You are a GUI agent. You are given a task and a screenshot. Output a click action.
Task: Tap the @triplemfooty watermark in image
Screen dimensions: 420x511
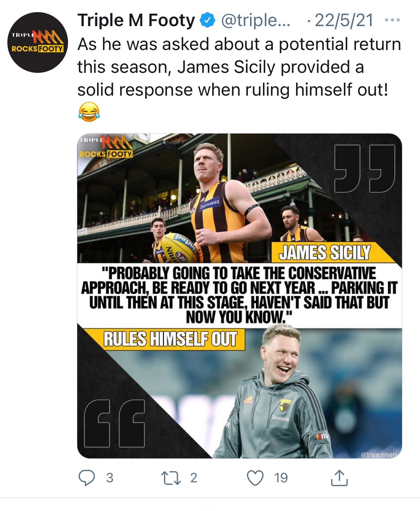379,454
